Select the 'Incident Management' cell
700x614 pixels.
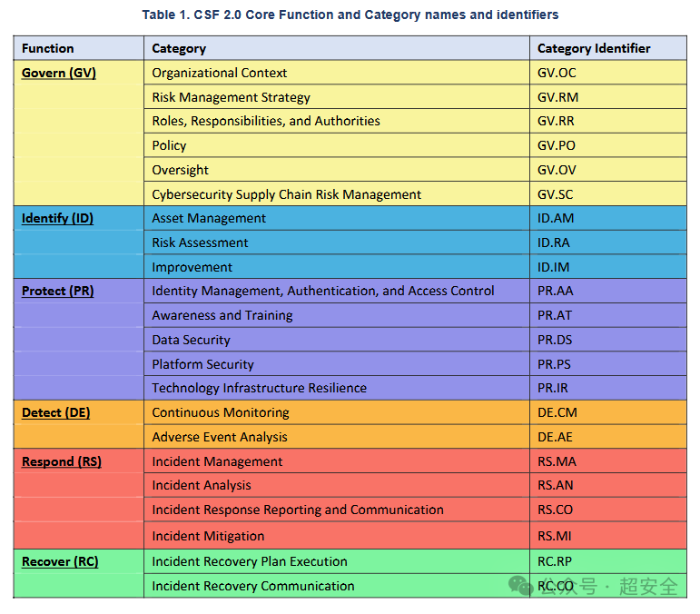(x=337, y=461)
